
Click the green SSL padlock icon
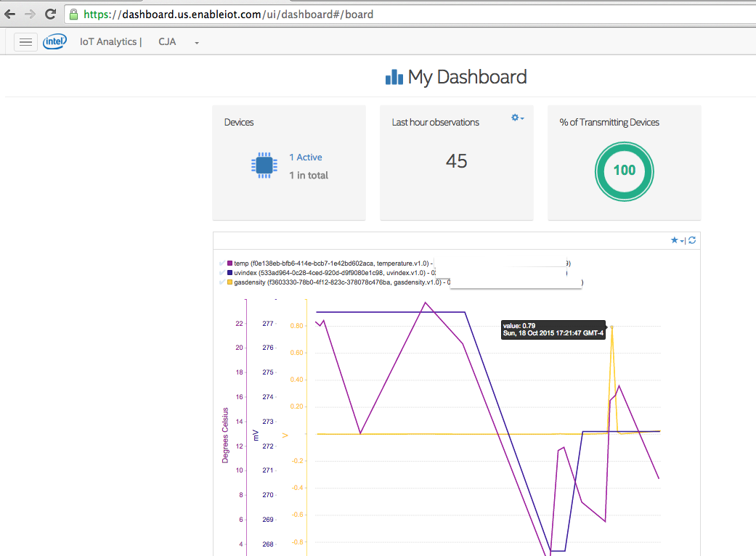click(x=73, y=14)
